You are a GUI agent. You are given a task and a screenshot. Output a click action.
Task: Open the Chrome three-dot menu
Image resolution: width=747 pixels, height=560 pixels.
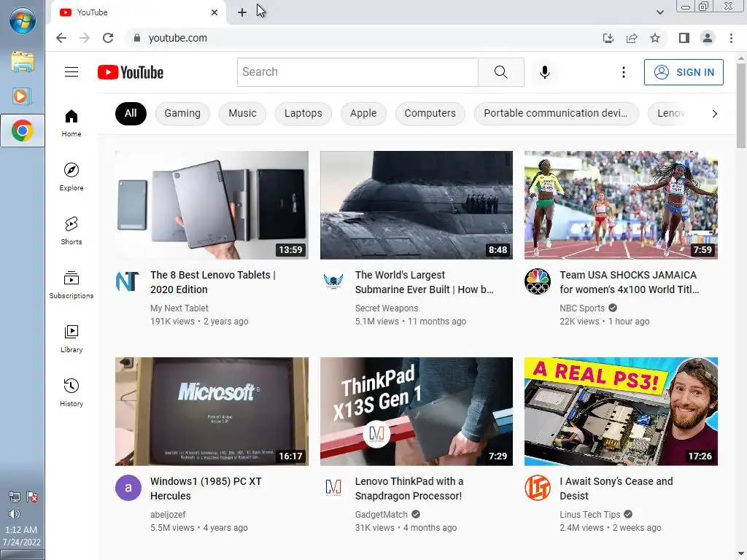coord(731,38)
